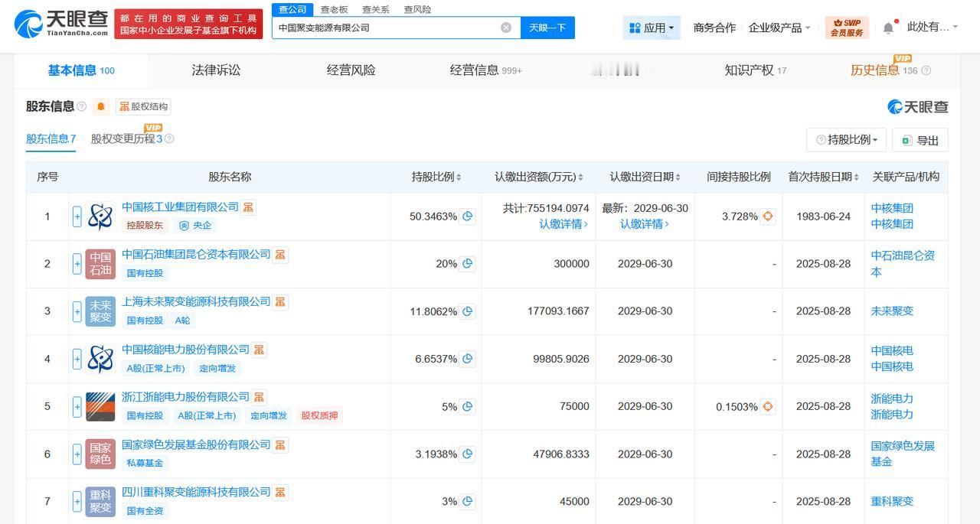Viewport: 980px width, 524px height.
Task: Open the 持股比例 filter dropdown
Action: click(846, 140)
